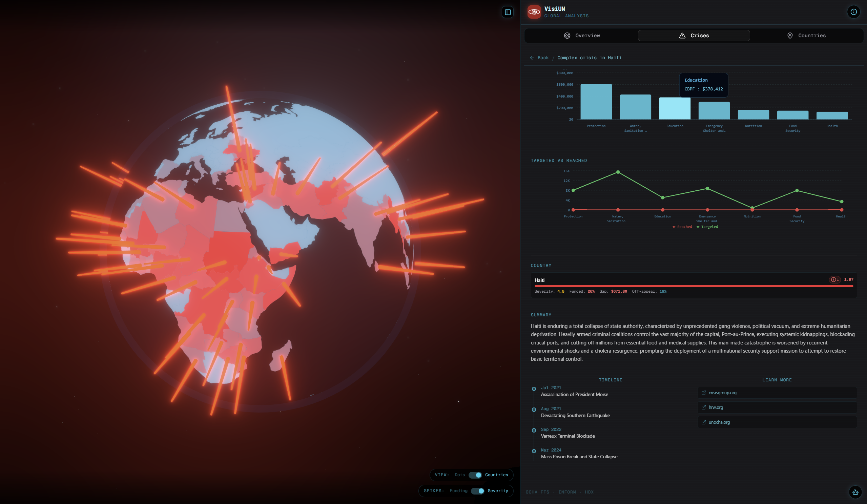Click the VisiUN eye logo
This screenshot has height=504, width=867.
[534, 12]
